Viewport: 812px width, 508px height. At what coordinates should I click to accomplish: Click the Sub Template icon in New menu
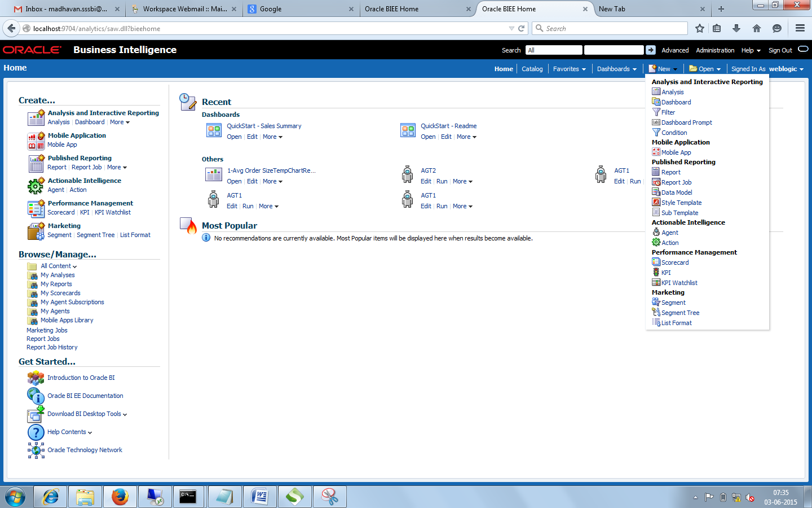[x=656, y=212]
